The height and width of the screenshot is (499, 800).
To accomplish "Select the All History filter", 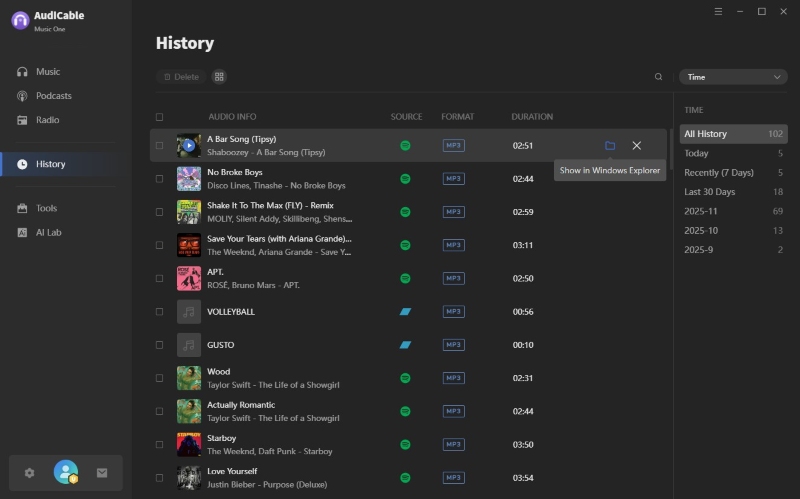I will tap(733, 134).
